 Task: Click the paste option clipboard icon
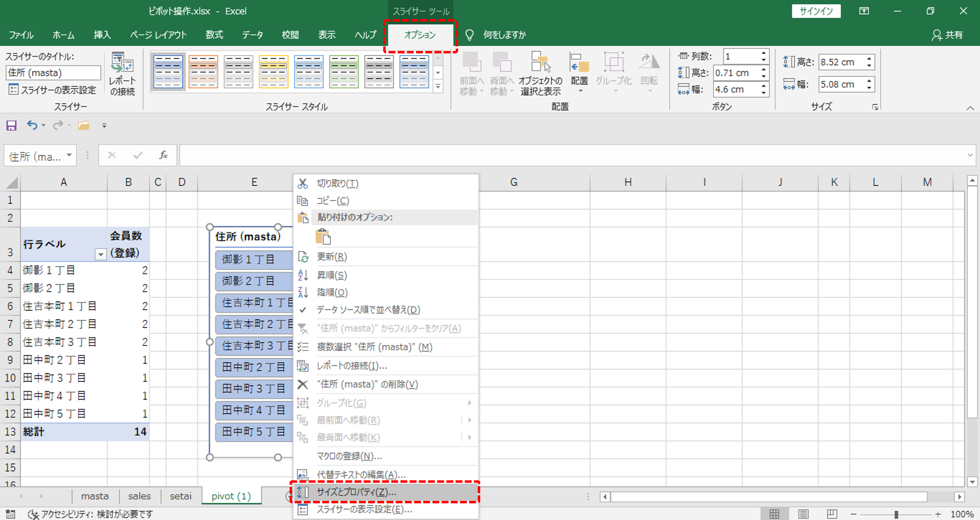(323, 237)
